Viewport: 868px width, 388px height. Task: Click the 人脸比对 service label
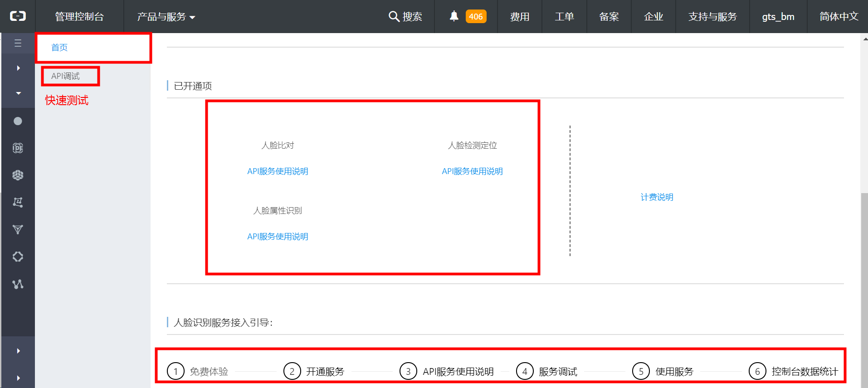[x=278, y=145]
